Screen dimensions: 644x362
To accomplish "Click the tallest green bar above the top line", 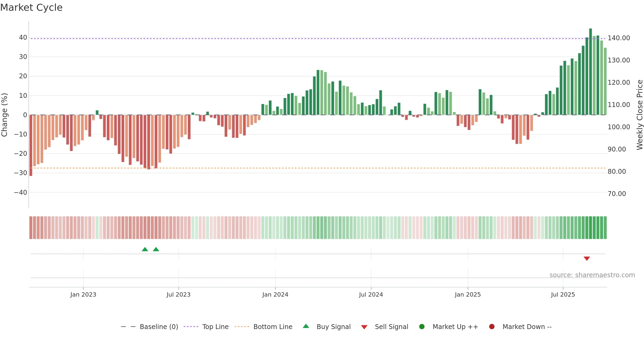I will [591, 72].
